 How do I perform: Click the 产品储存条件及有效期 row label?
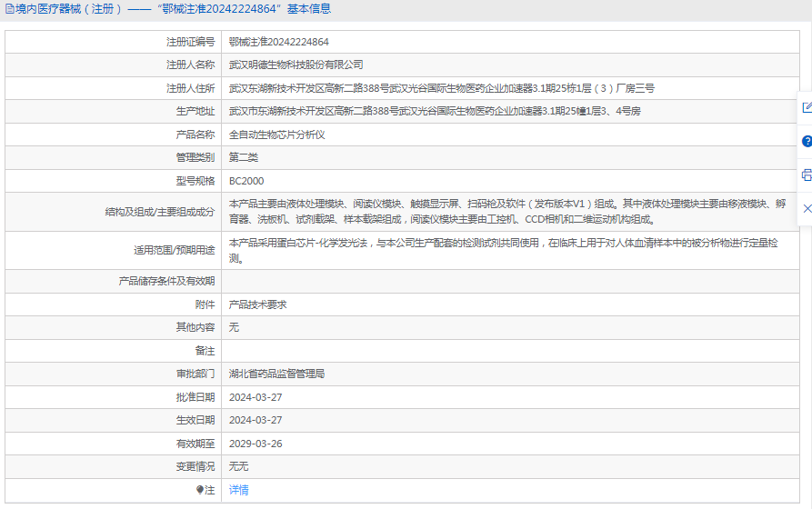(166, 281)
